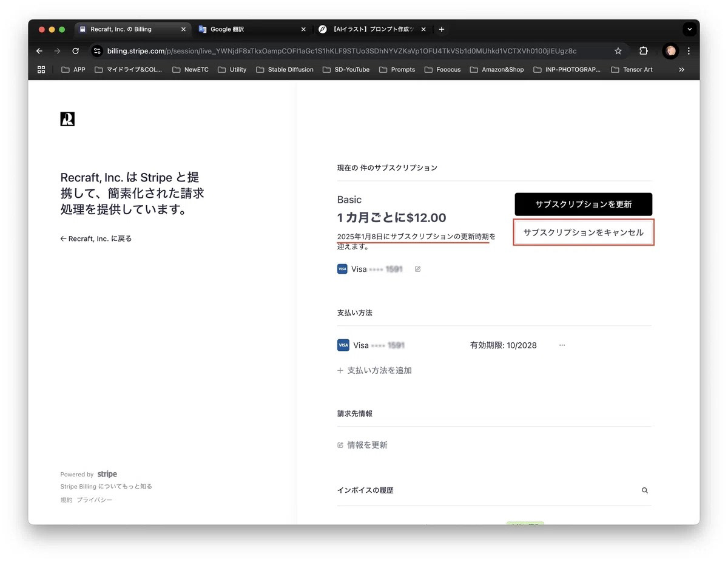Select the Recraft, Inc. の Billing tab

tap(133, 29)
